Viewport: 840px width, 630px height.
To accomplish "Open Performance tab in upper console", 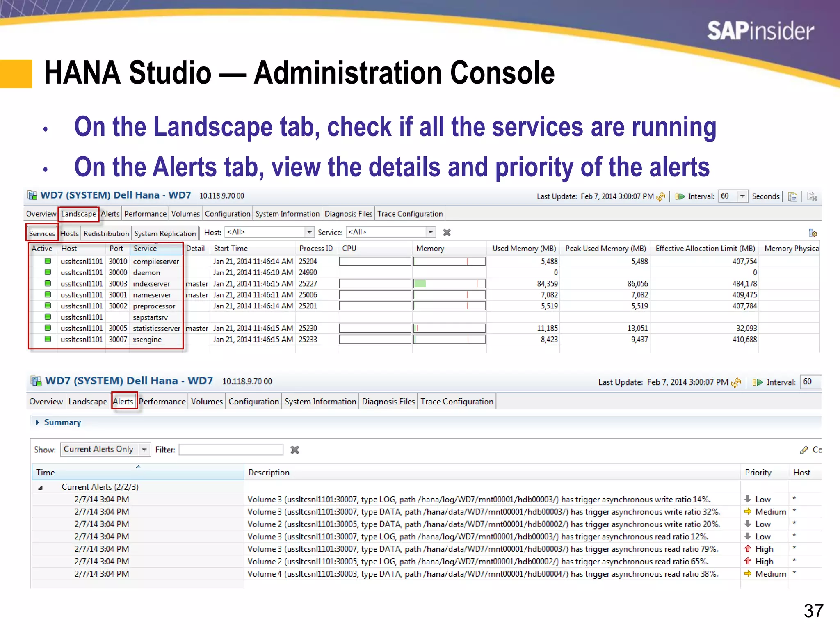I will pos(145,214).
